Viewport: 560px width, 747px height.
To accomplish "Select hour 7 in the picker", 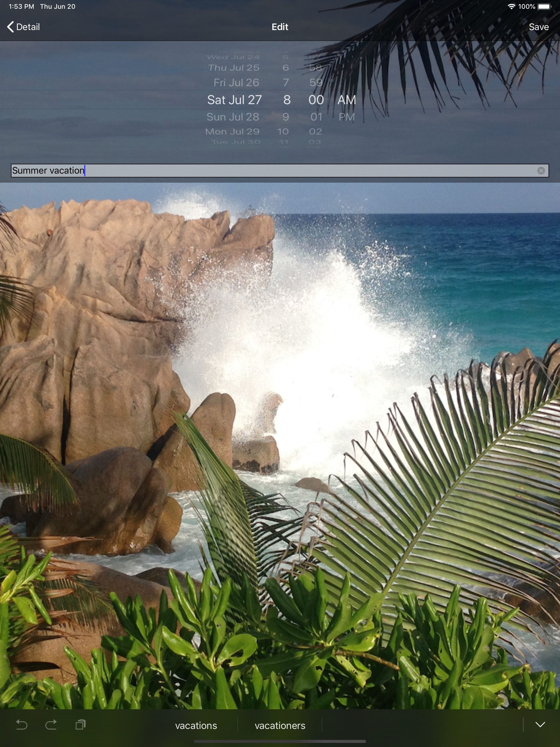I will pyautogui.click(x=286, y=82).
